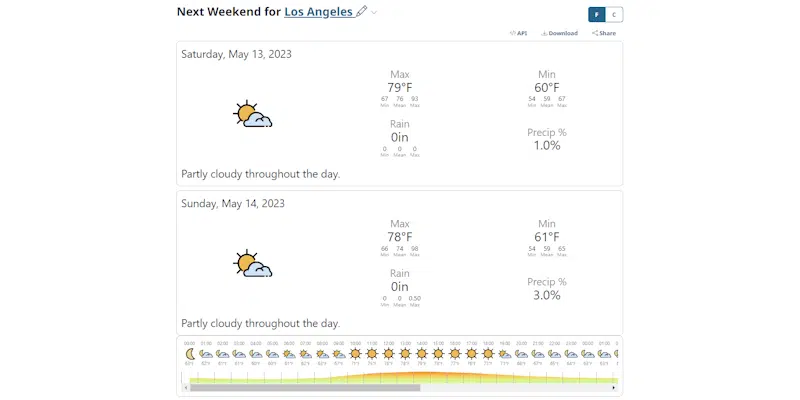Select the Saturday, May 13, 2023 heading
Screen dimensions: 800x400
tap(236, 54)
